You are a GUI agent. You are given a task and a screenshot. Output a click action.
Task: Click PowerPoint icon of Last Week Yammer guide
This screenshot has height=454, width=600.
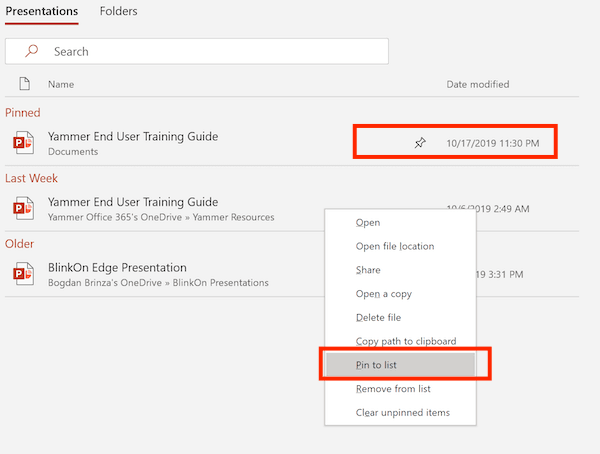(23, 208)
